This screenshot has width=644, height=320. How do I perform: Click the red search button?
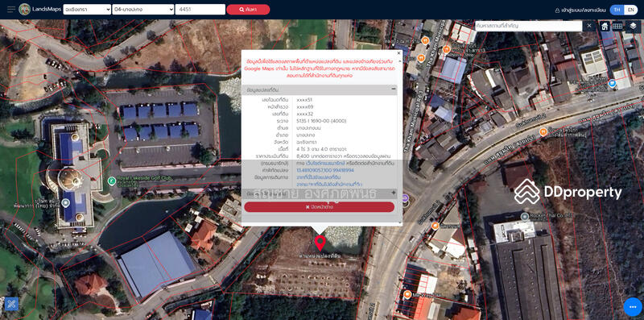[248, 10]
